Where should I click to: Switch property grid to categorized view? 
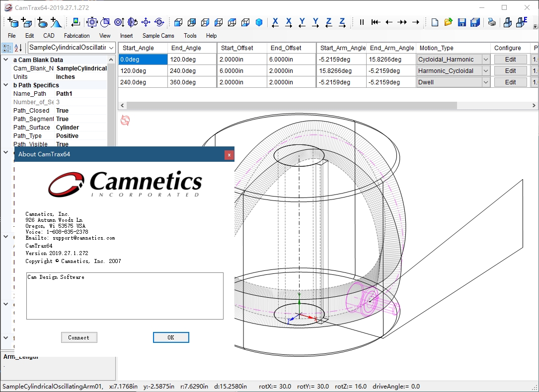tap(7, 48)
